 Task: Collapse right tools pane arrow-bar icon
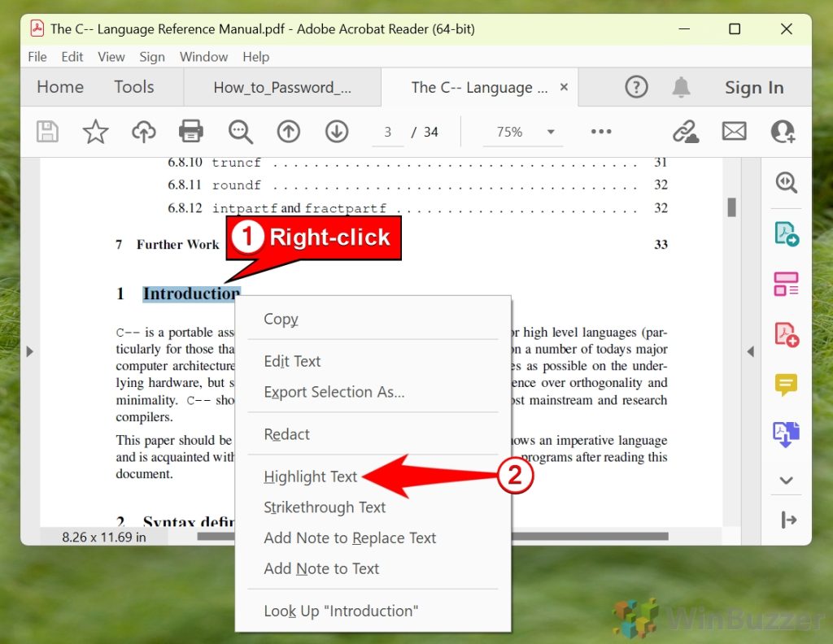pyautogui.click(x=788, y=520)
